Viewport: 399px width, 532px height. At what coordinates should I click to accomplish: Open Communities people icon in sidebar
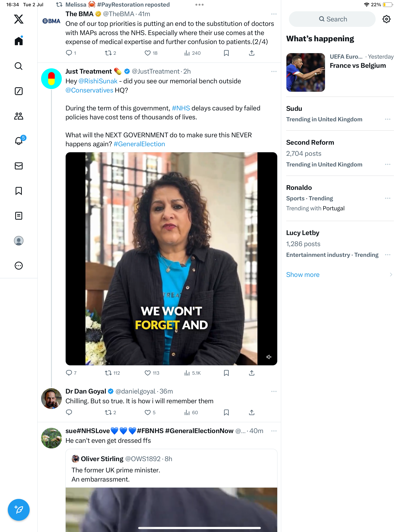(19, 116)
